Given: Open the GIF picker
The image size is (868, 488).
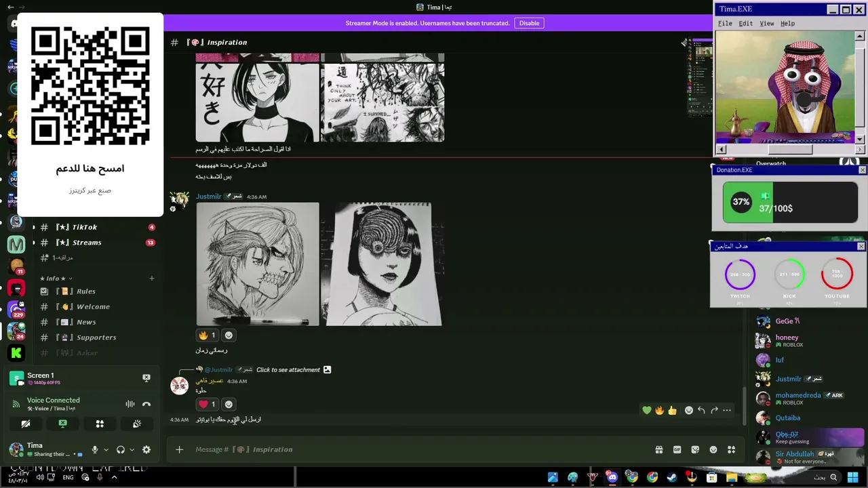Looking at the screenshot, I should click(677, 449).
